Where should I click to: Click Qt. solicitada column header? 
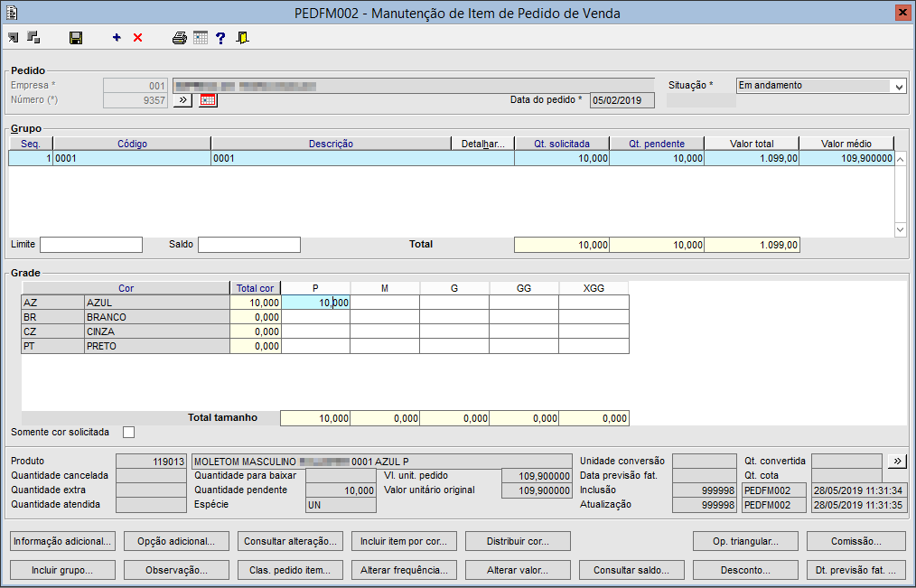562,144
